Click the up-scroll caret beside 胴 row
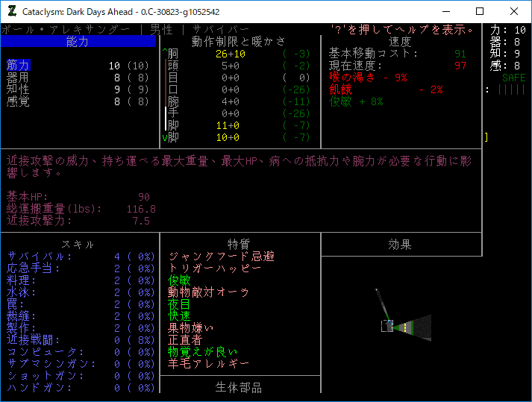The width and height of the screenshot is (532, 402). (165, 54)
